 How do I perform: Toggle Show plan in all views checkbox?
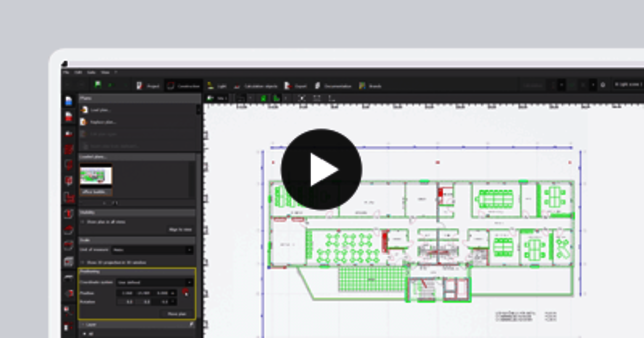[83, 222]
